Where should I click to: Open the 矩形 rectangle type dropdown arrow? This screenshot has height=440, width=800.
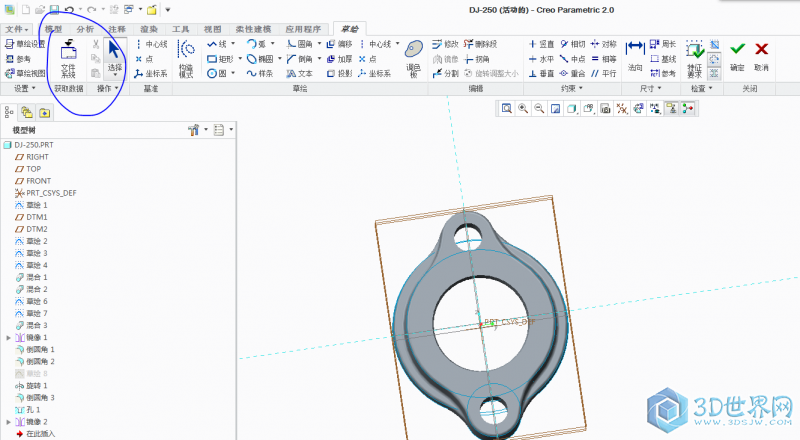click(240, 59)
